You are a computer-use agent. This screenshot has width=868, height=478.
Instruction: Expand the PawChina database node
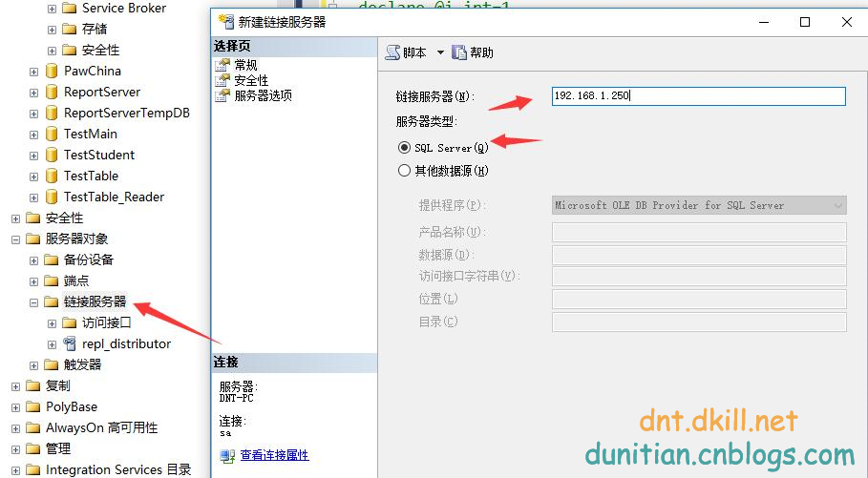(x=33, y=72)
